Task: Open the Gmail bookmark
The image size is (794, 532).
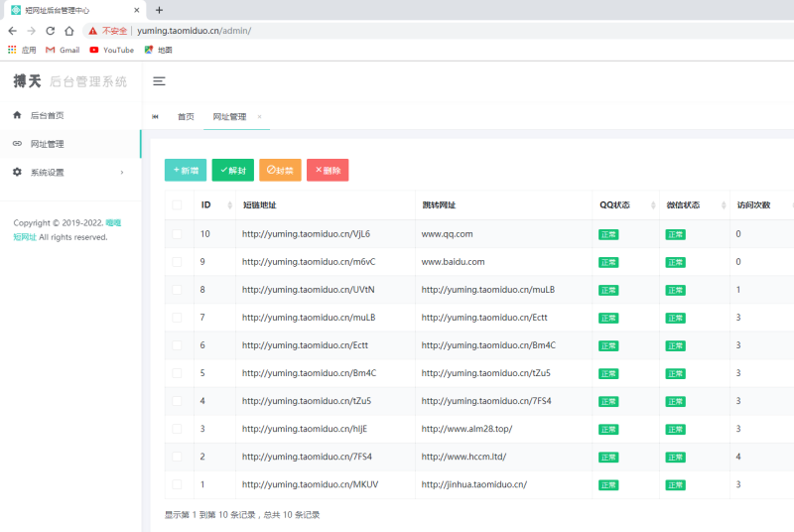Action: pyautogui.click(x=63, y=50)
